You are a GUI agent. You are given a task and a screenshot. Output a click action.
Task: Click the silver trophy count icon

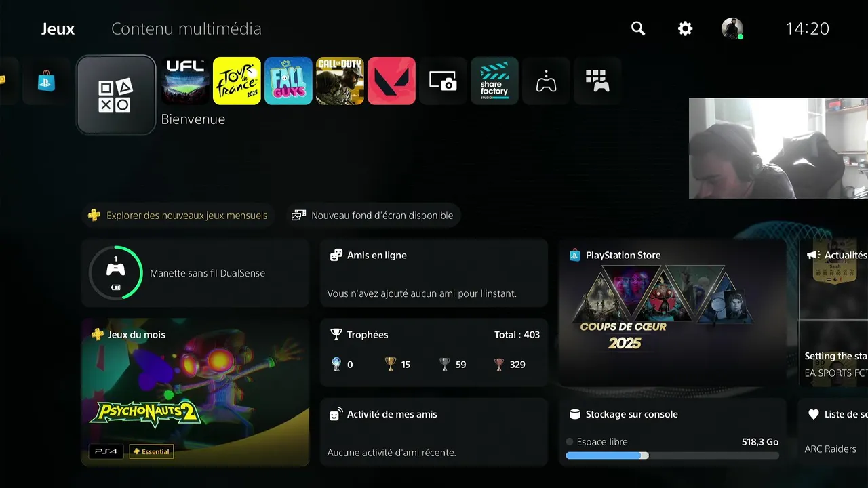pos(445,364)
